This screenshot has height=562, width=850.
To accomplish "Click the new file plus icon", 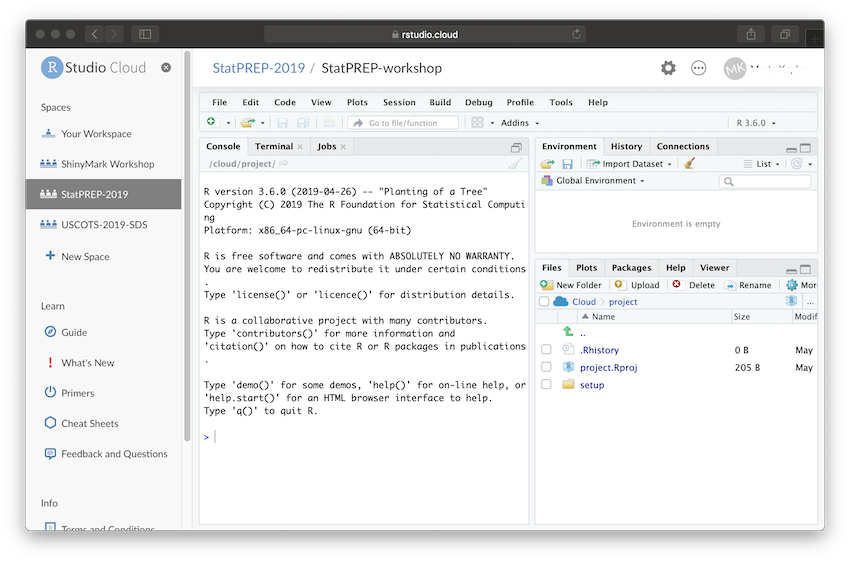I will click(211, 122).
